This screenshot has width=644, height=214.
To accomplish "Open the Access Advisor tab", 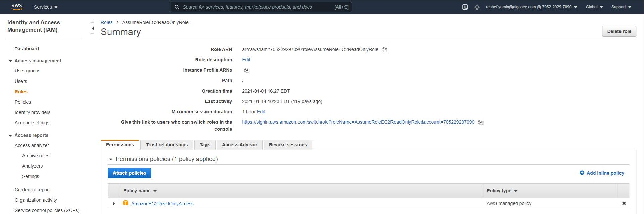I will [x=239, y=145].
